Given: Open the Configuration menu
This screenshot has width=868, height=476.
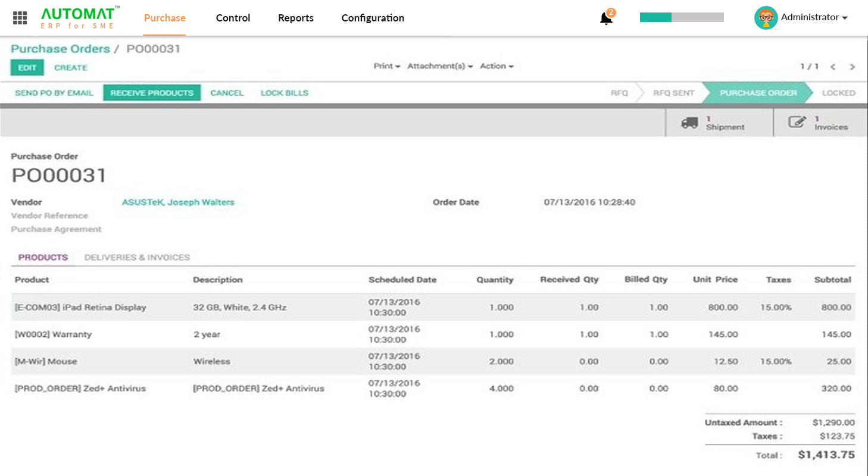Looking at the screenshot, I should [373, 18].
